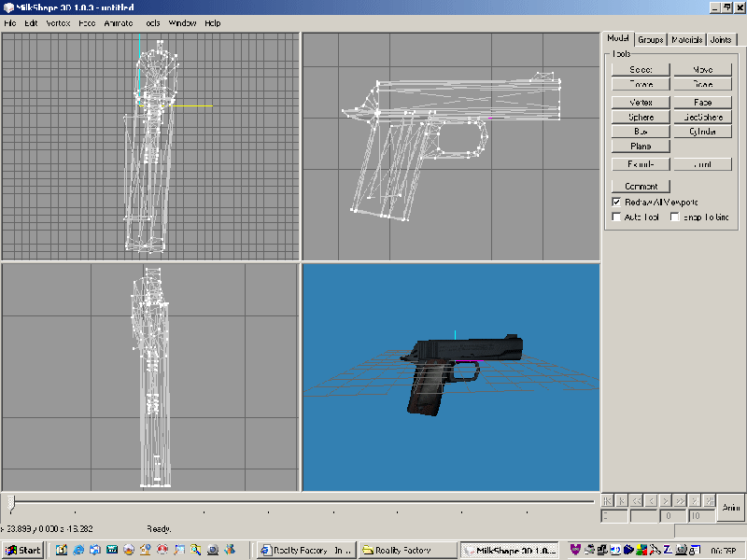Activate the Extrude tool

(641, 164)
